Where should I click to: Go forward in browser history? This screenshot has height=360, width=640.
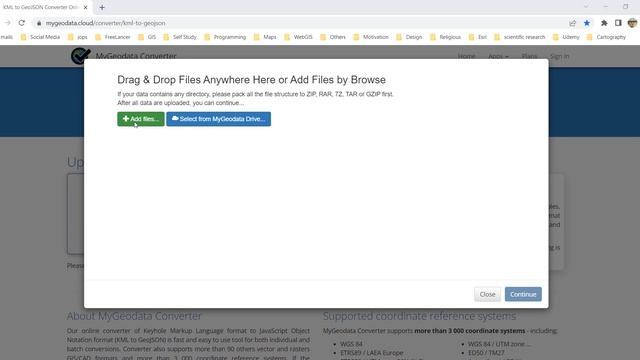click(x=7, y=23)
